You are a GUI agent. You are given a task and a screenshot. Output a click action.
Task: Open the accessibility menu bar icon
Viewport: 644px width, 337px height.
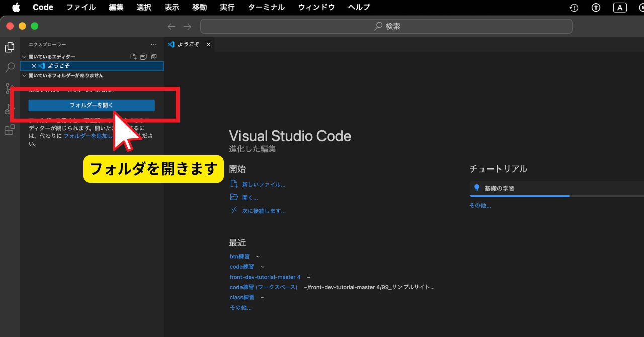tap(596, 7)
